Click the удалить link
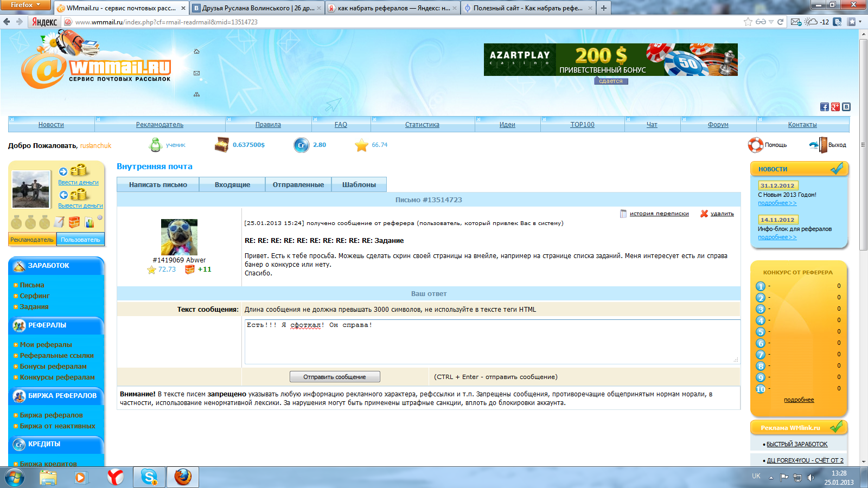Viewport: 868px width, 488px height. click(722, 214)
